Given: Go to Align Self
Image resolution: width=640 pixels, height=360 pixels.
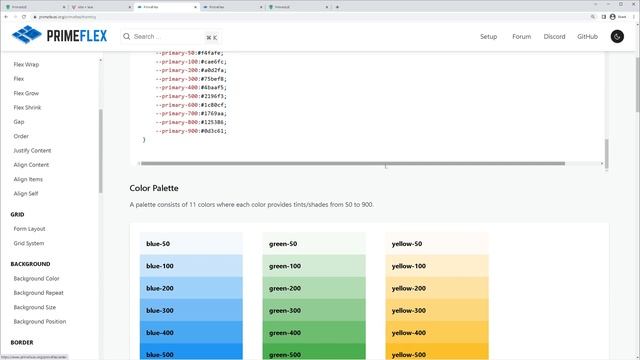Looking at the screenshot, I should tap(26, 193).
